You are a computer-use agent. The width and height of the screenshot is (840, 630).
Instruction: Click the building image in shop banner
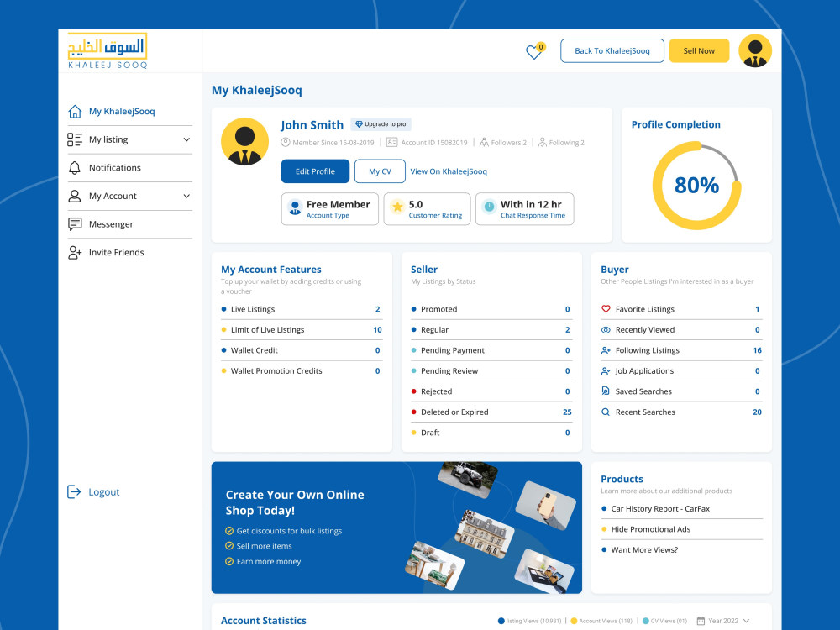point(485,533)
